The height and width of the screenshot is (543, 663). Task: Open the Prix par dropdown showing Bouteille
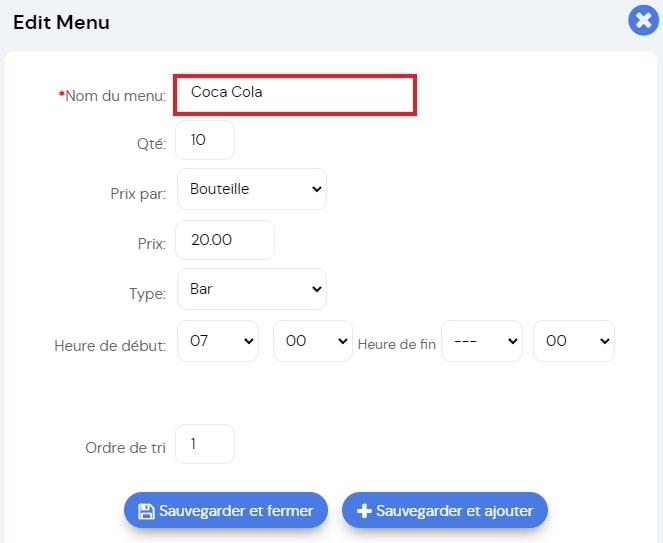[252, 189]
